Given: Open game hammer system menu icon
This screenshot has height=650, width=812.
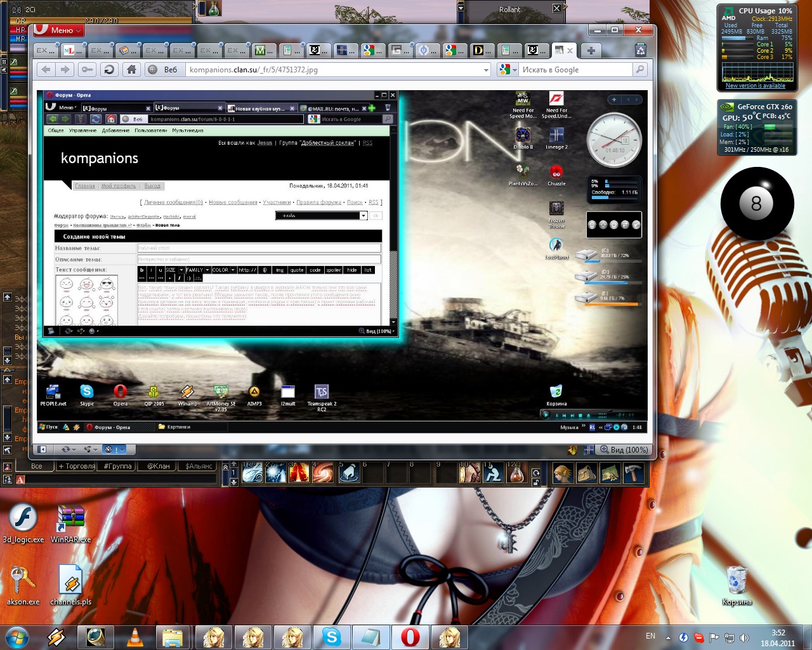Looking at the screenshot, I should [633, 472].
